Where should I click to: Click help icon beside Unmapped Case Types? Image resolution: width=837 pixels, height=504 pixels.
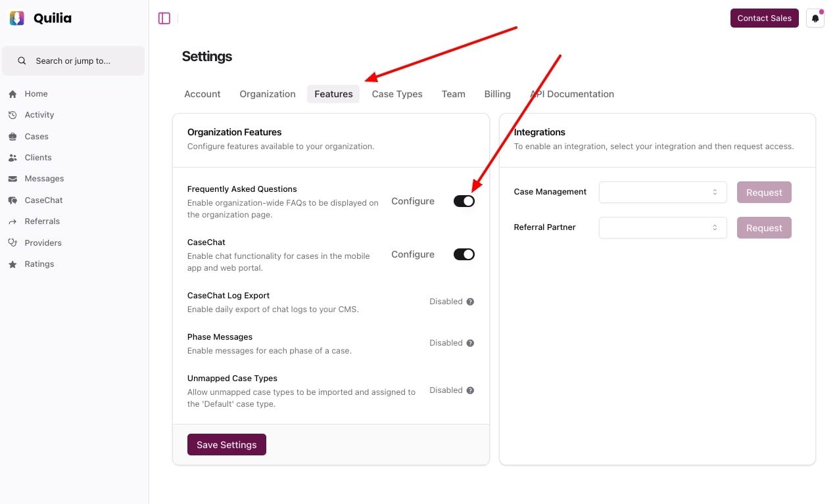coord(470,390)
